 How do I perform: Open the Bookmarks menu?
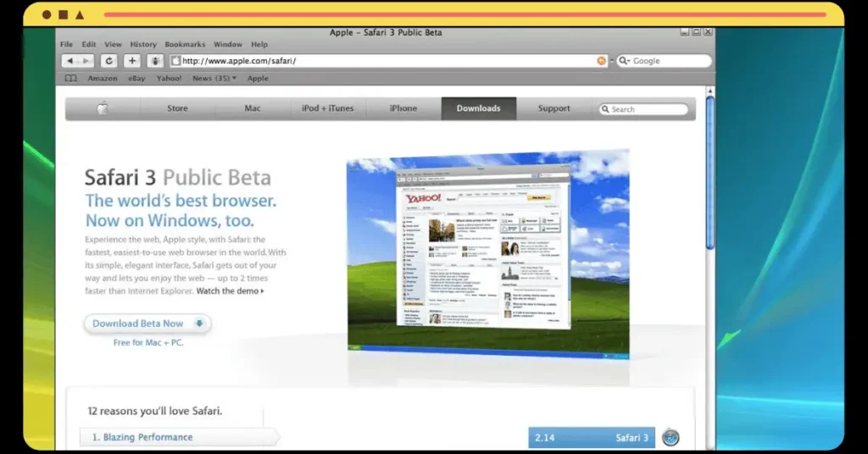185,44
